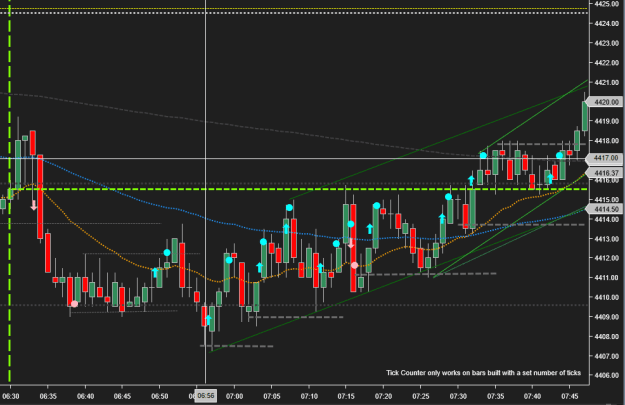Select the 4423.00 price axis label
The image size is (625, 405).
pos(607,43)
